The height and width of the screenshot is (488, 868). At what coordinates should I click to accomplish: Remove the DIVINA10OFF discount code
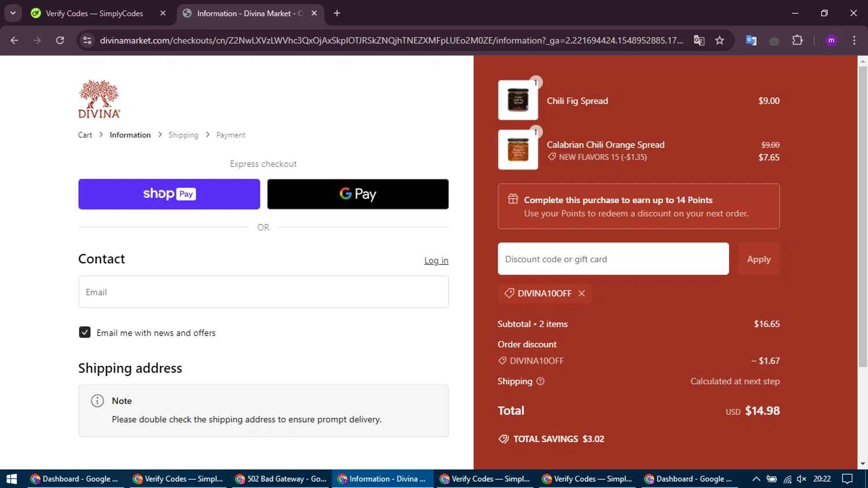(x=582, y=293)
